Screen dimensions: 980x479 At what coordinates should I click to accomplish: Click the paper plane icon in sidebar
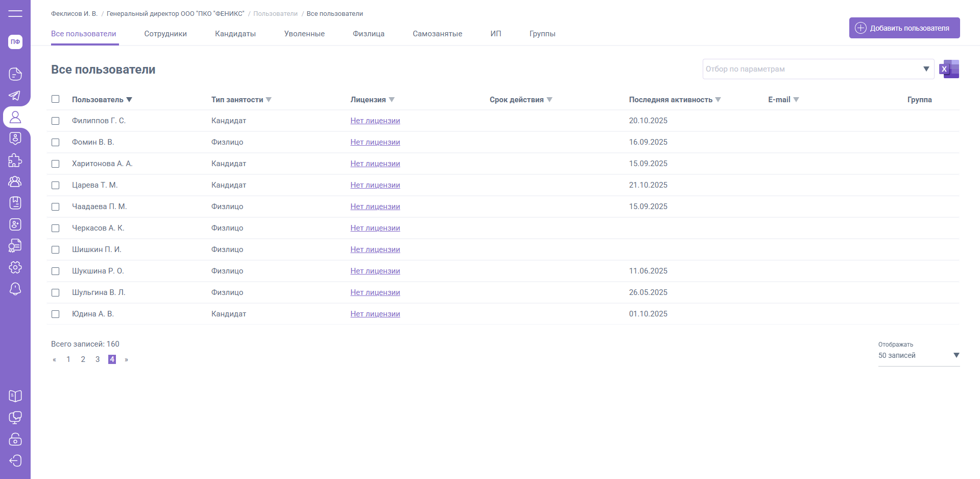click(15, 96)
